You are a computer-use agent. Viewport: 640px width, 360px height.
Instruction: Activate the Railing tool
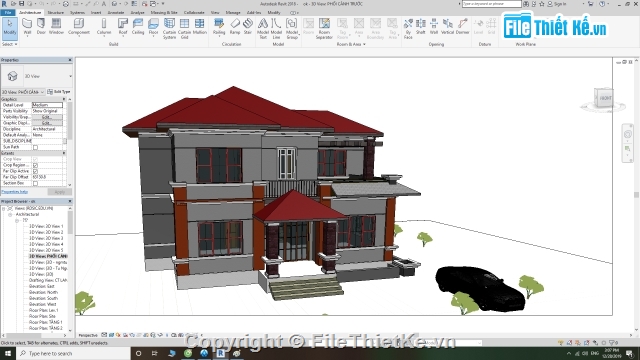pyautogui.click(x=219, y=27)
